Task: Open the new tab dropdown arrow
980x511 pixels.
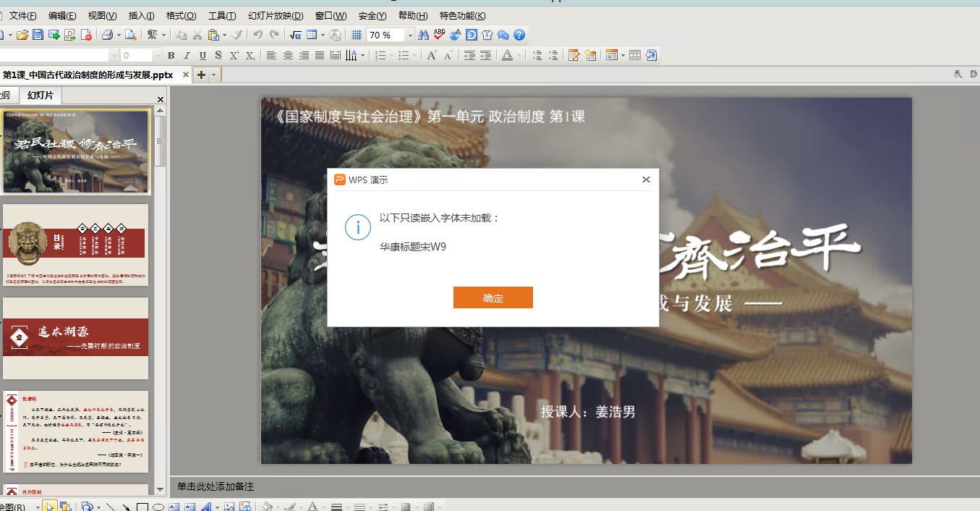Action: [x=214, y=75]
